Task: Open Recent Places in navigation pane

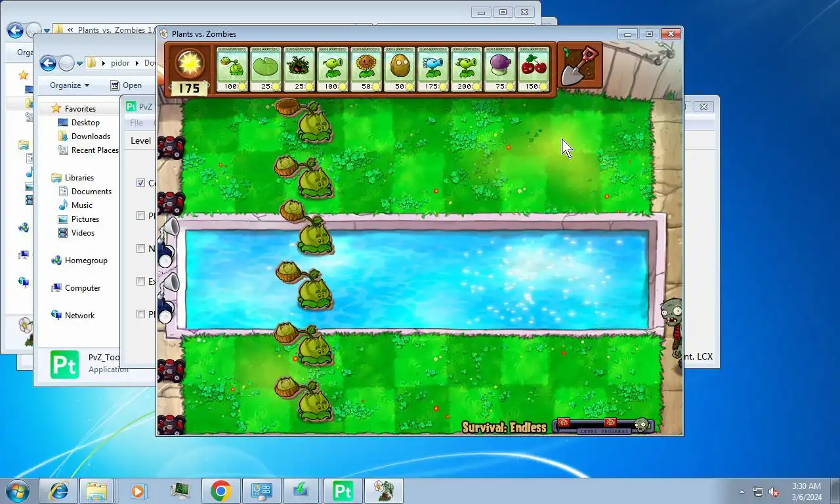Action: point(95,150)
